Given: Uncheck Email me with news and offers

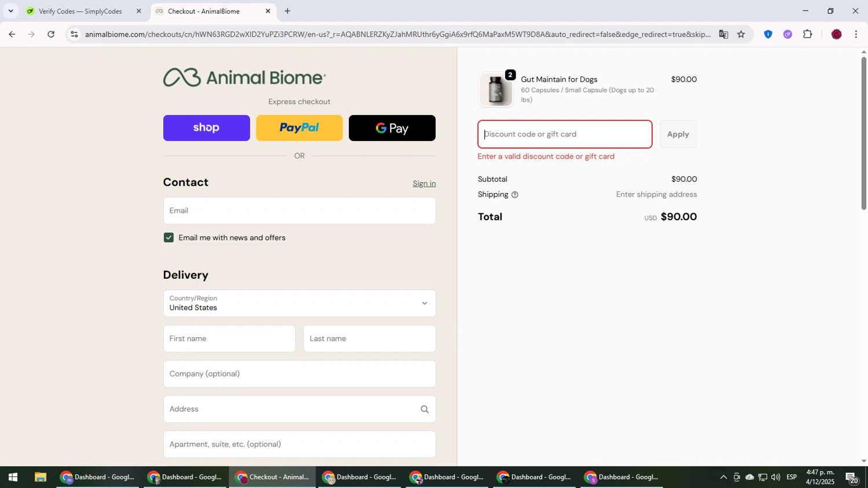Looking at the screenshot, I should [168, 238].
